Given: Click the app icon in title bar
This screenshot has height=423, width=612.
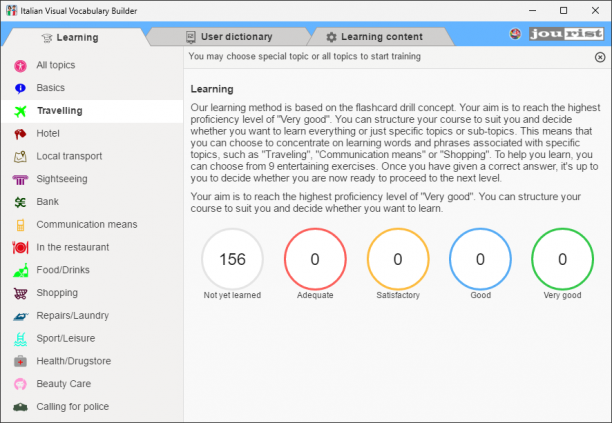Looking at the screenshot, I should (11, 11).
